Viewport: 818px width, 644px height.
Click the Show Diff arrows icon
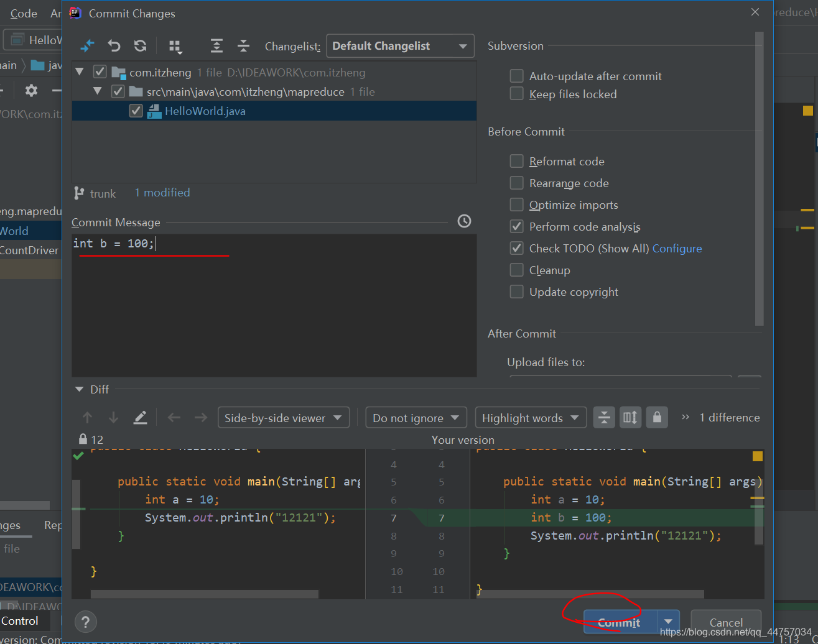point(87,46)
